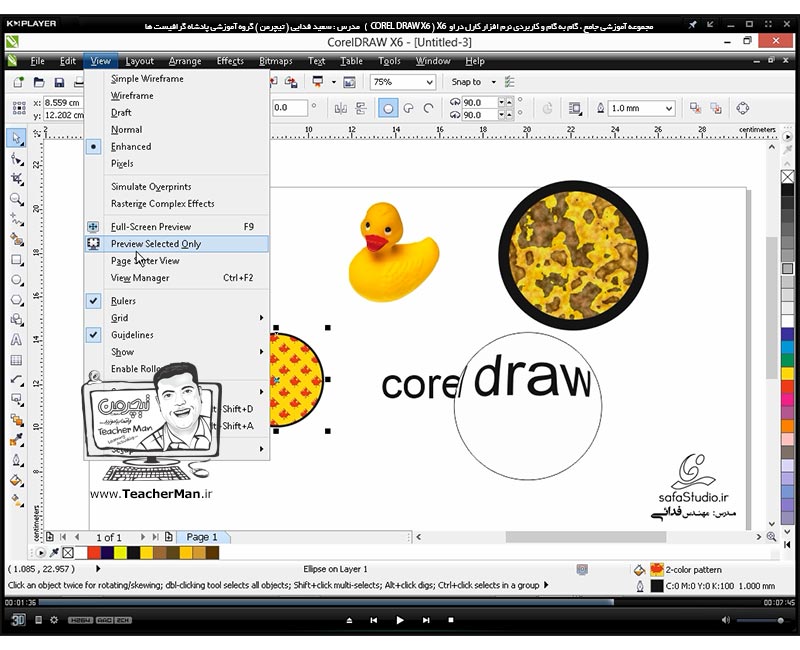Choose the Pie shape icon
This screenshot has height=650, width=800.
408,108
